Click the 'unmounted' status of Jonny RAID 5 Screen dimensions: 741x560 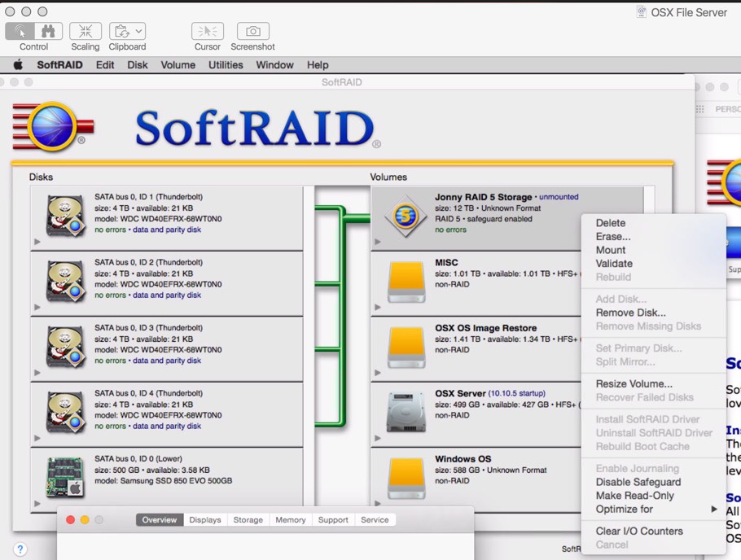click(559, 197)
